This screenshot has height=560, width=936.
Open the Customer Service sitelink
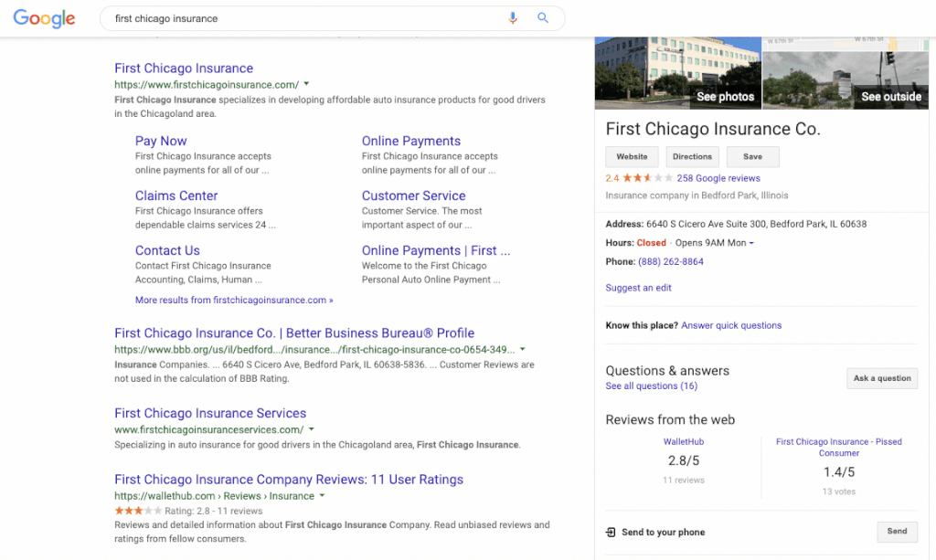coord(414,195)
